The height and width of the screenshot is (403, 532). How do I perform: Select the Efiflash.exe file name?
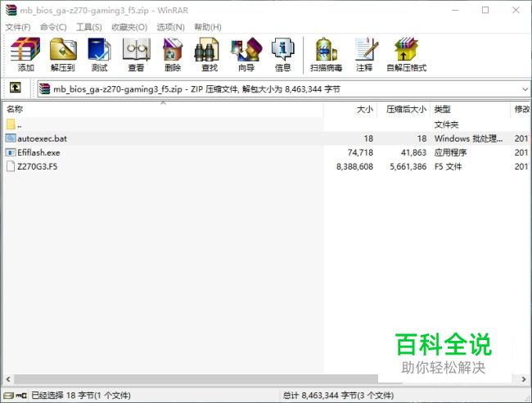coord(38,152)
